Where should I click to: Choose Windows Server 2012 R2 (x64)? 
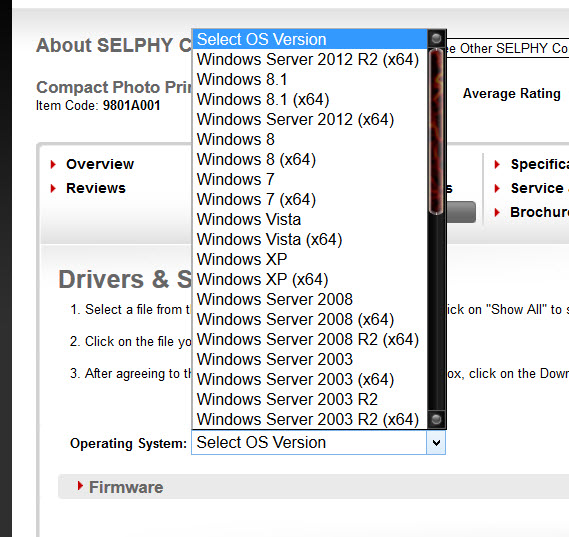tap(310, 59)
